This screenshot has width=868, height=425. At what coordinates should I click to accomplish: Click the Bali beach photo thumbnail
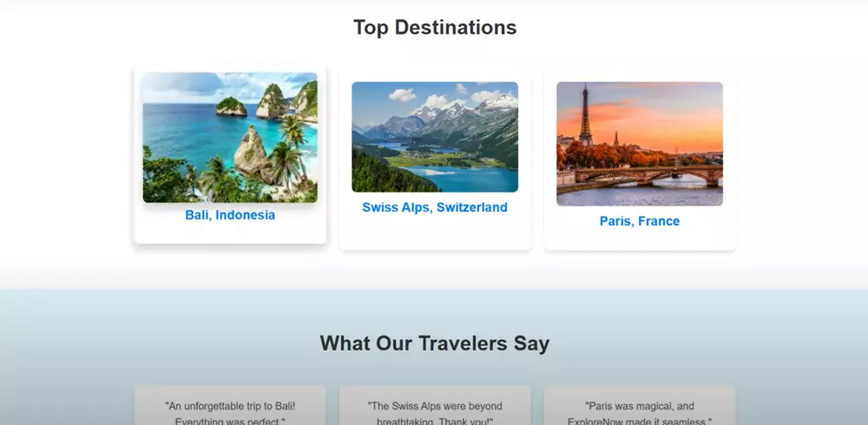click(x=230, y=137)
